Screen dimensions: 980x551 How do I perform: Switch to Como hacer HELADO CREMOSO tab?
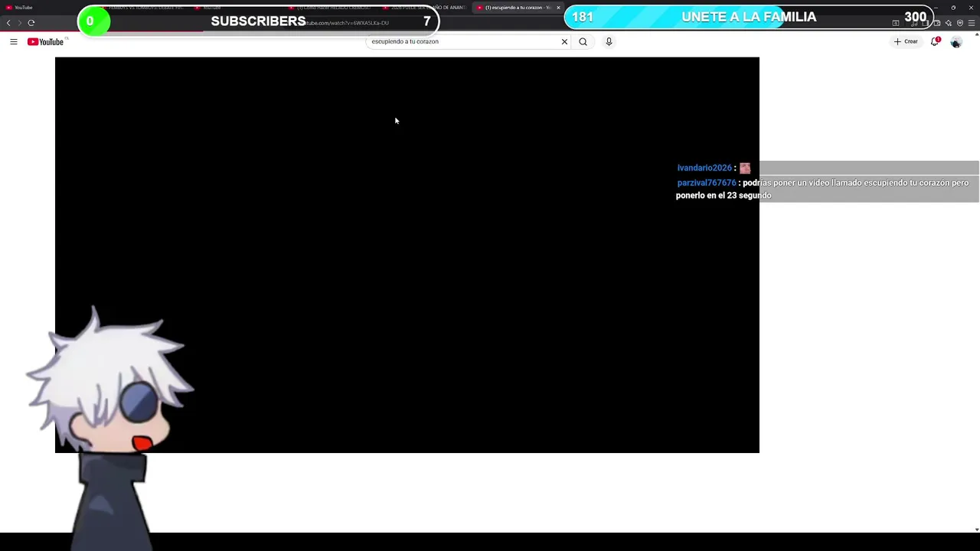tap(331, 8)
